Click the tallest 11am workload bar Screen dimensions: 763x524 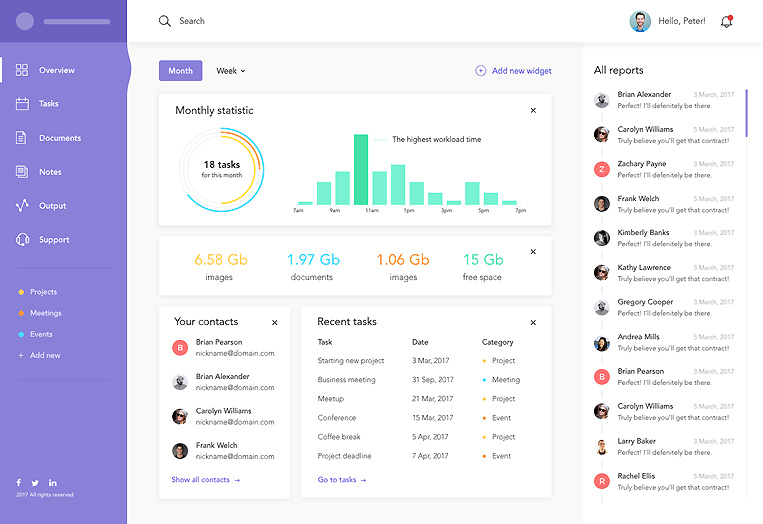coord(361,170)
